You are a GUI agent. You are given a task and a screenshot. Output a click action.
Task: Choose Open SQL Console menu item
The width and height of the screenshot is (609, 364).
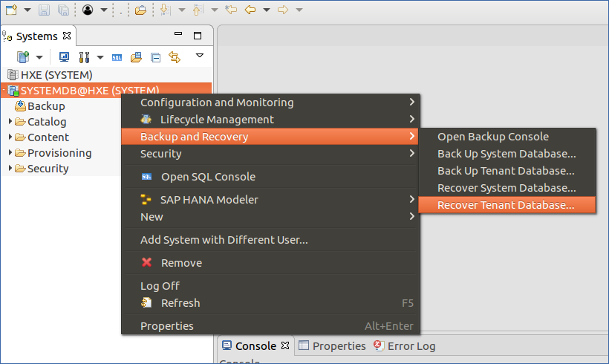270,177
